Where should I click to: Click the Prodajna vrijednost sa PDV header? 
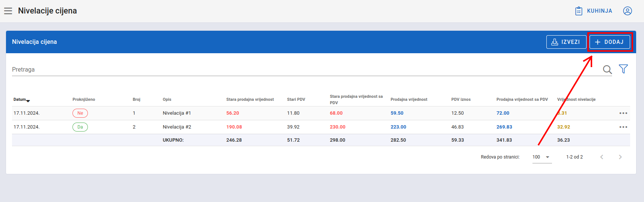(x=522, y=100)
